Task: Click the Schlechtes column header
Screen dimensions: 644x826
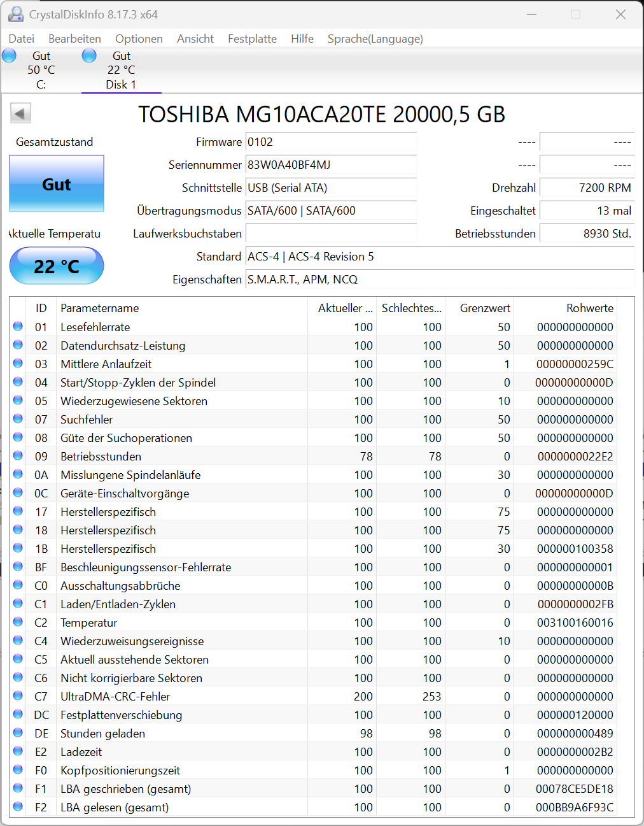Action: [411, 308]
